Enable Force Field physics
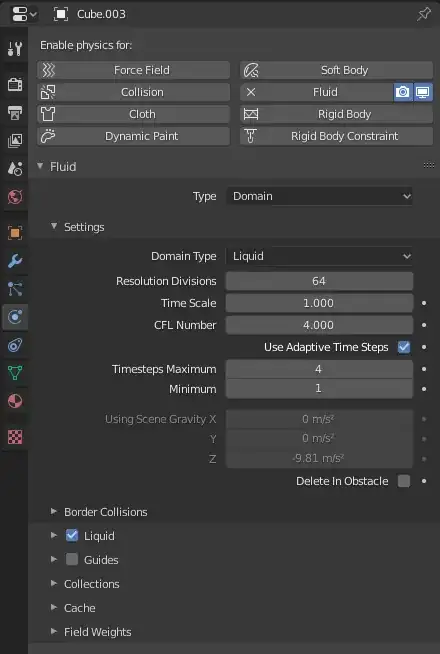The image size is (440, 654). point(133,70)
